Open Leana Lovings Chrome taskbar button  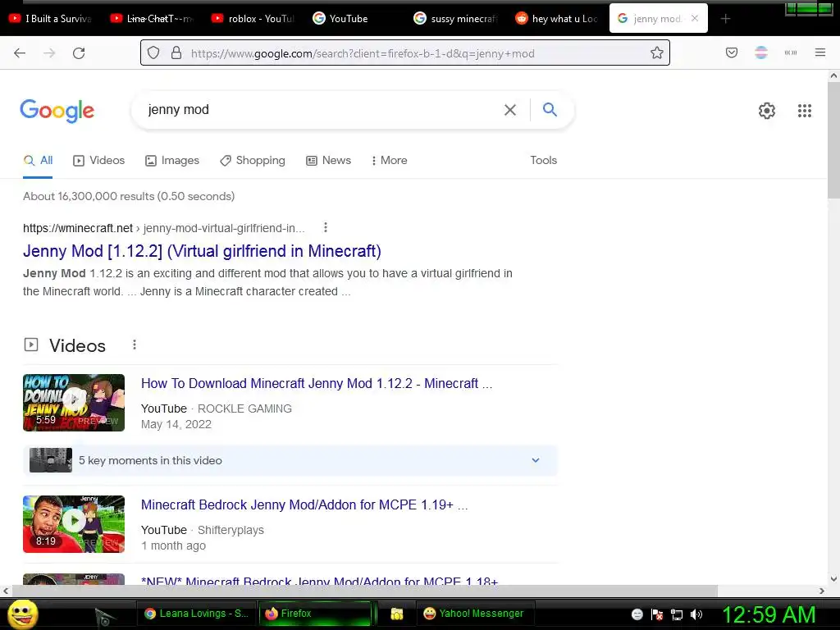195,614
